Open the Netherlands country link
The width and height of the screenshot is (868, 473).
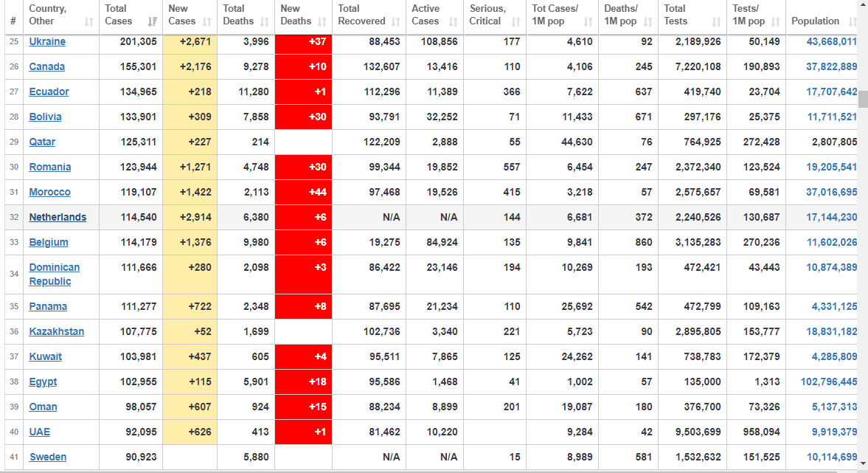click(x=58, y=217)
